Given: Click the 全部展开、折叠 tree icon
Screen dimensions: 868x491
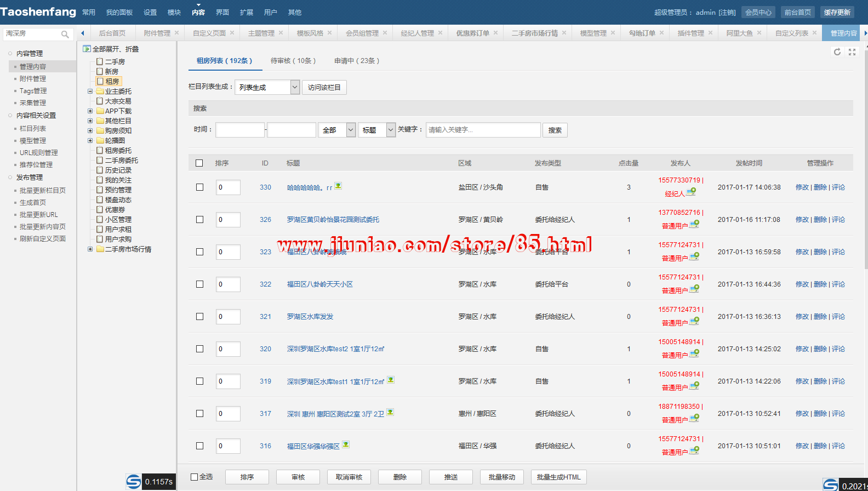Looking at the screenshot, I should click(87, 49).
